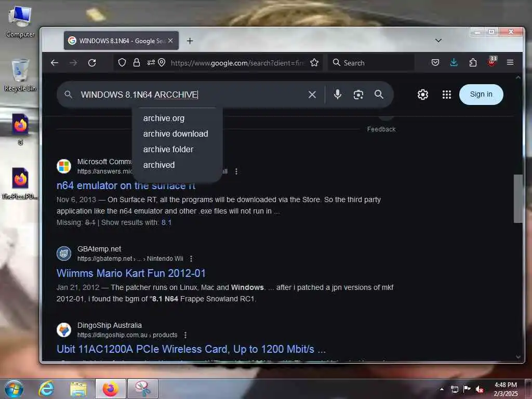
Task: Open n64 emulator on the surface rt result
Action: tap(126, 185)
